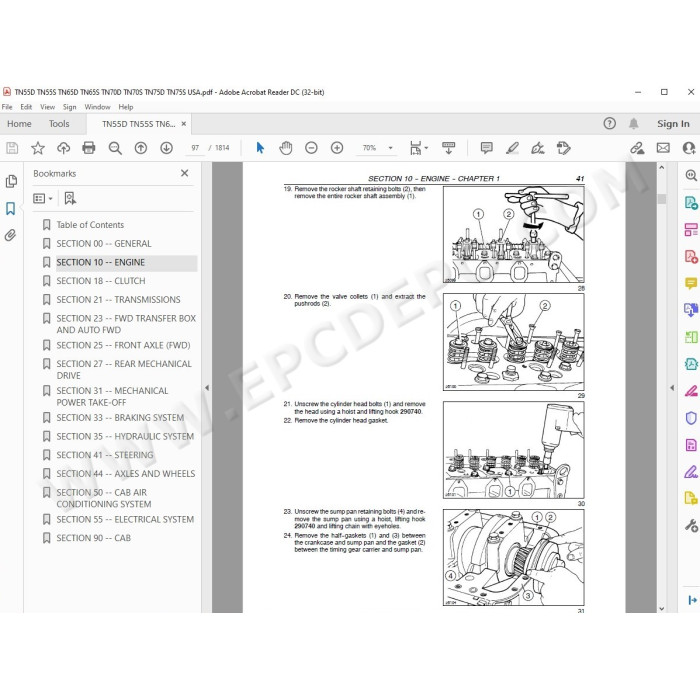Open the Help question mark icon
Viewport: 700px width, 700px height.
pos(609,124)
